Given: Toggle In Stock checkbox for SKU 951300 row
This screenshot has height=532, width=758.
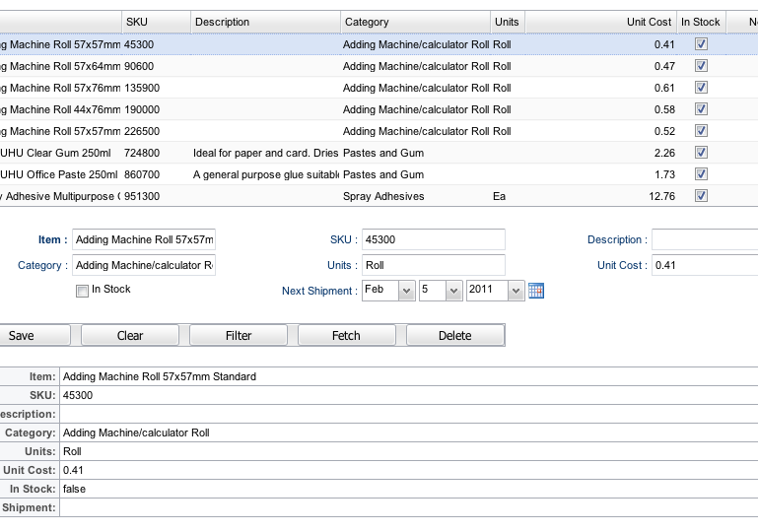Looking at the screenshot, I should (701, 196).
